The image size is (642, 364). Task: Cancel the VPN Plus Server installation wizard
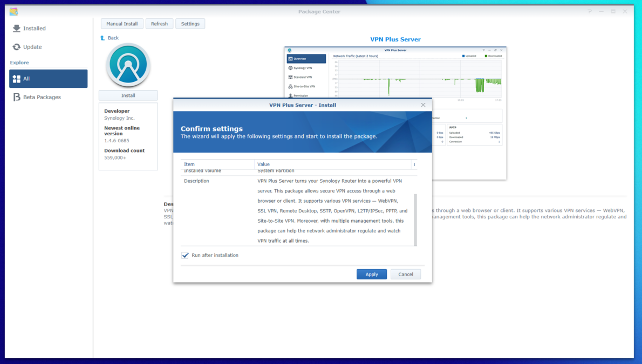[x=405, y=274]
